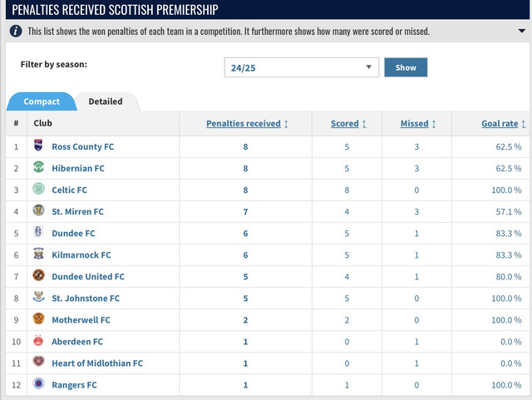
Task: Open the season filter dropdown showing 24/25
Action: point(301,67)
